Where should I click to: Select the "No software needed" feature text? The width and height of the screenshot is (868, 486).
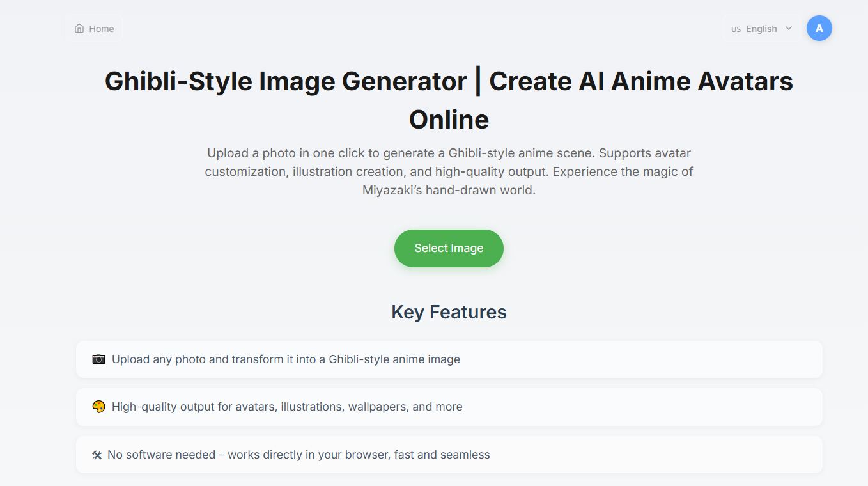[x=298, y=455]
